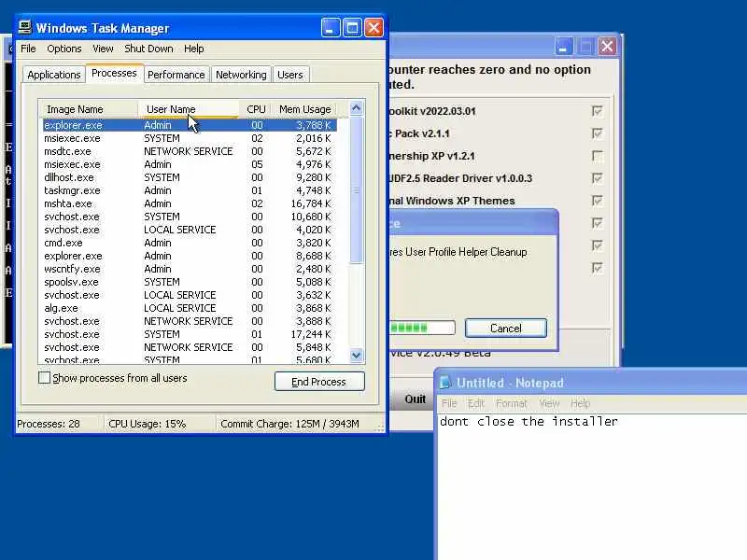The height and width of the screenshot is (560, 747).
Task: Sort processes by CPU column
Action: click(x=256, y=109)
